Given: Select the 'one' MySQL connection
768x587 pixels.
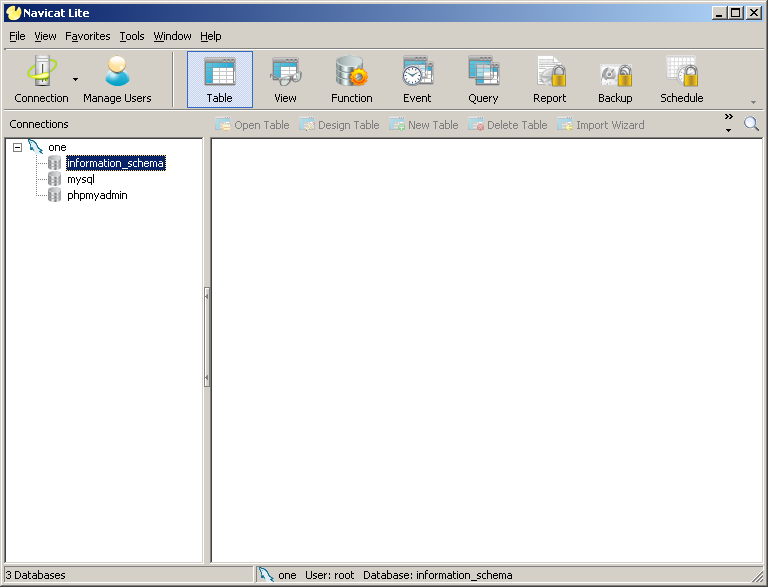Looking at the screenshot, I should pyautogui.click(x=57, y=147).
